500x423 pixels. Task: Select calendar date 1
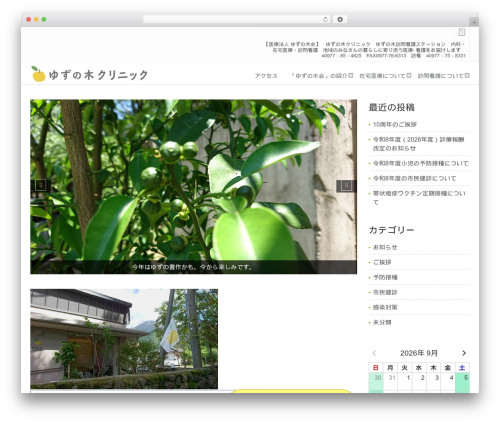coord(405,381)
